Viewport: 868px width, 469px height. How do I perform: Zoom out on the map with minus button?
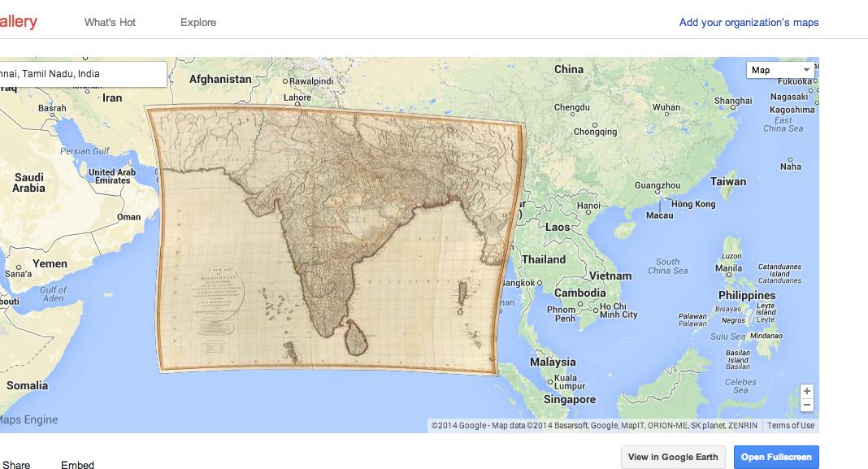(806, 406)
